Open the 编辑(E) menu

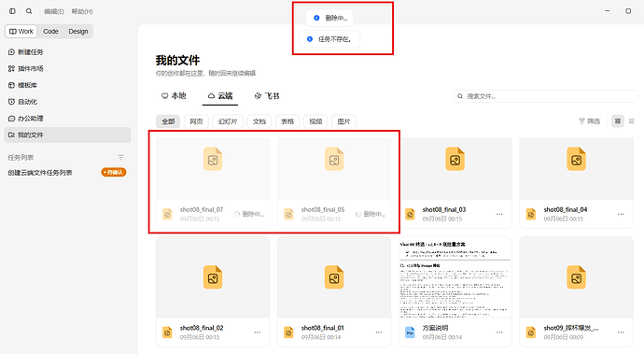(54, 11)
